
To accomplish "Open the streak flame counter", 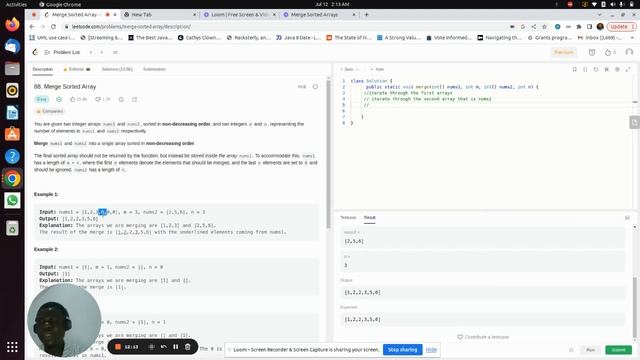I will coord(610,52).
